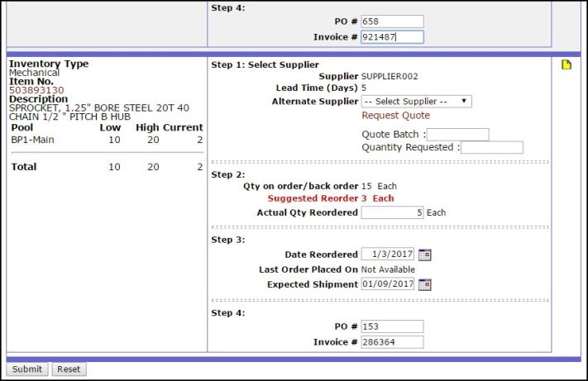588x381 pixels.
Task: Select the 'Suggested Reorder 3 Each' text
Action: pos(331,198)
